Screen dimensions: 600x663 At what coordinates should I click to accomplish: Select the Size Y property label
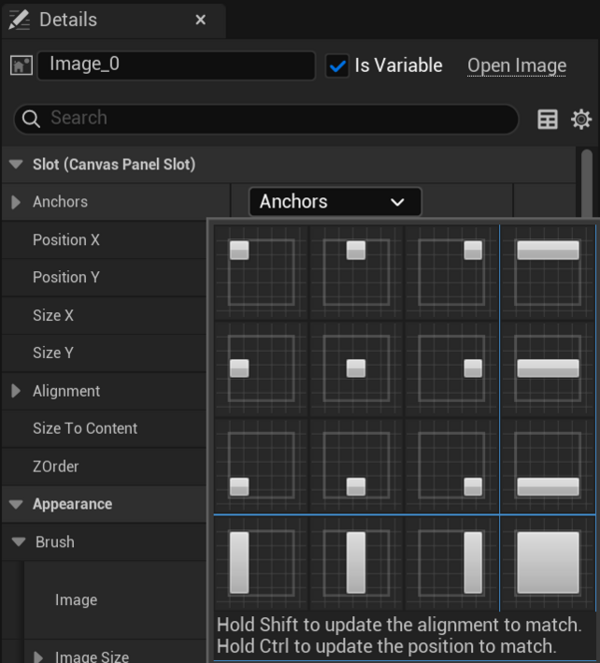tap(53, 353)
